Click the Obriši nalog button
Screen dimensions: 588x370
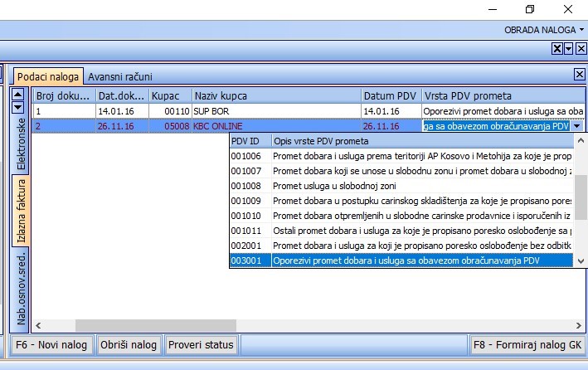(x=128, y=344)
